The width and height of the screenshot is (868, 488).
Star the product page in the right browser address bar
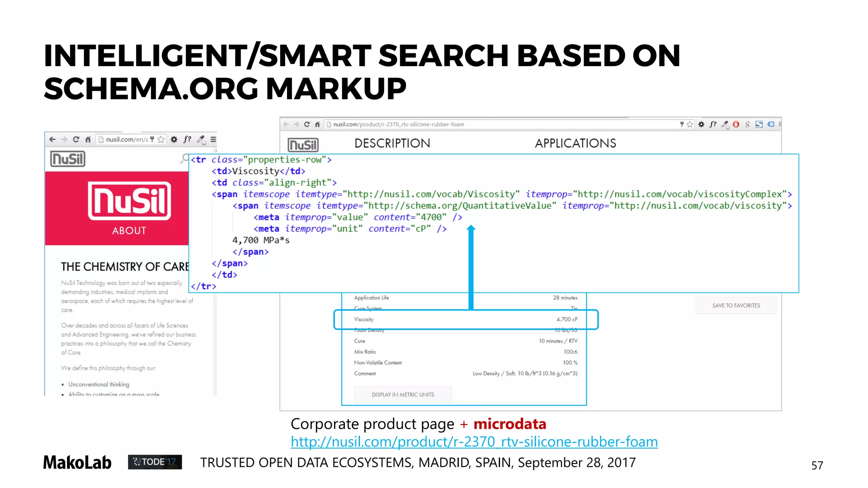click(690, 124)
